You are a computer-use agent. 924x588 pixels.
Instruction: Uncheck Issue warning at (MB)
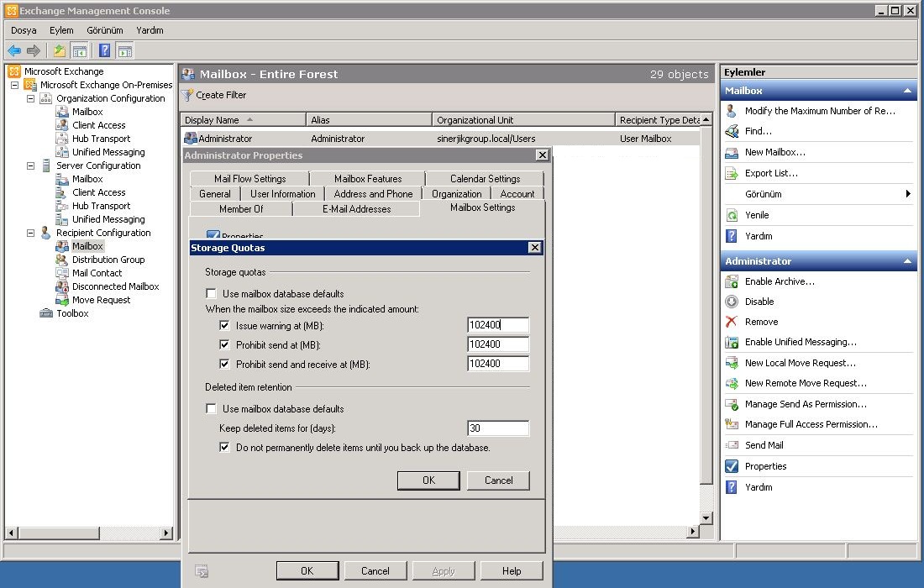point(224,325)
